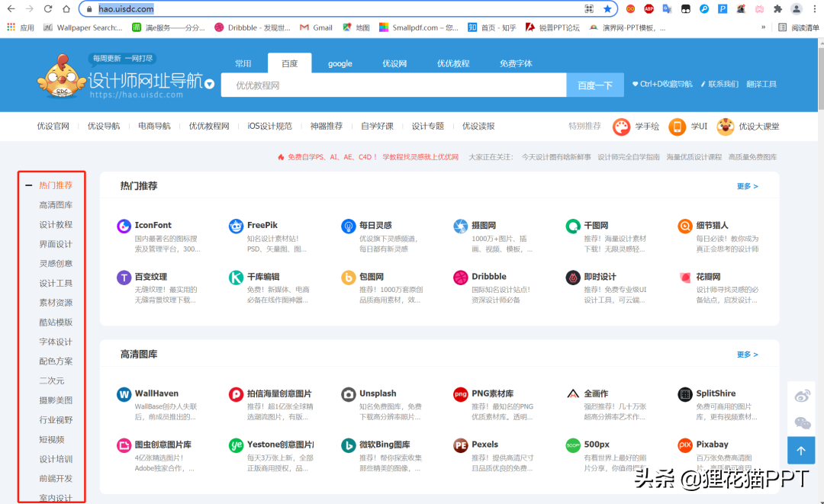Open 更多 link in 热门推荐 section

pyautogui.click(x=747, y=186)
